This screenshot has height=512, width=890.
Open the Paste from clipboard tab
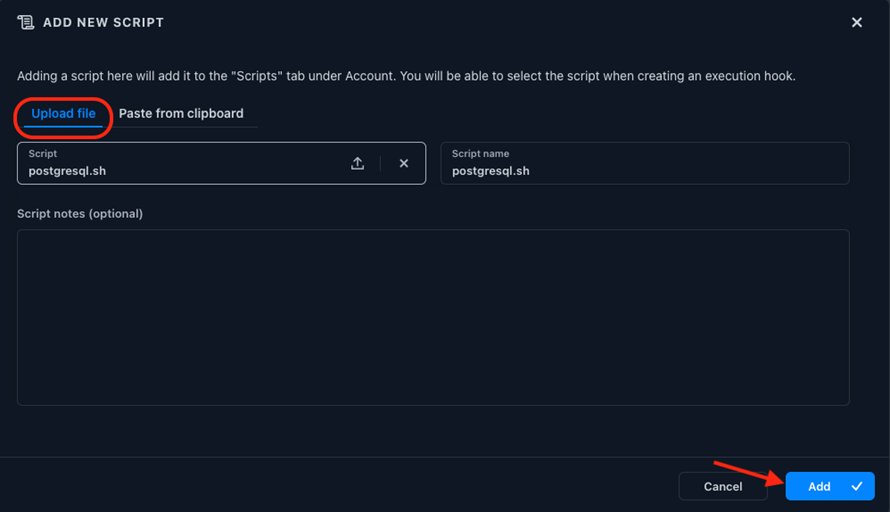pyautogui.click(x=181, y=114)
